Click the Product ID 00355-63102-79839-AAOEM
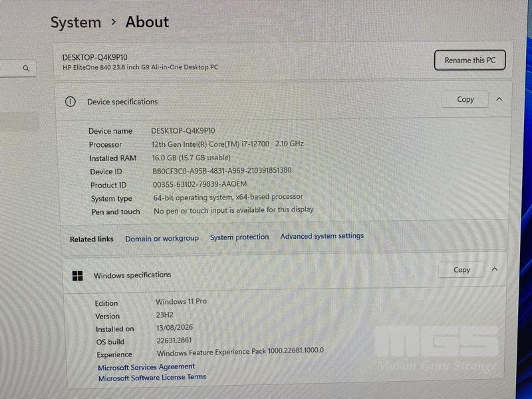Screen dimensions: 532x399 click(199, 184)
